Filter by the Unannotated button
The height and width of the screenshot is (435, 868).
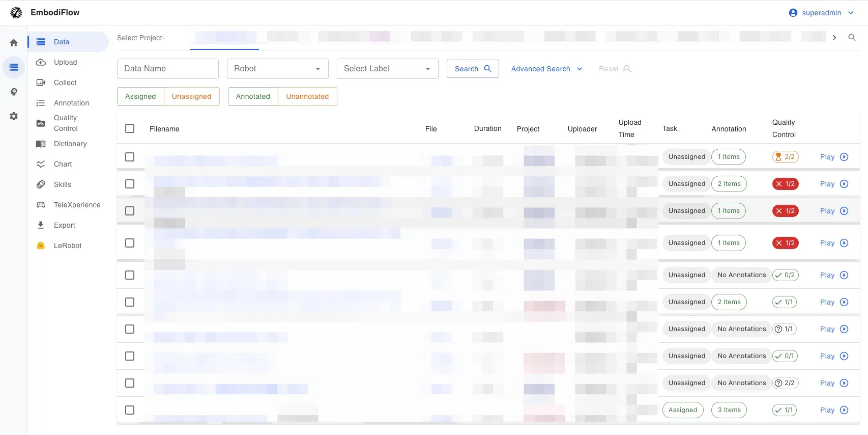307,96
